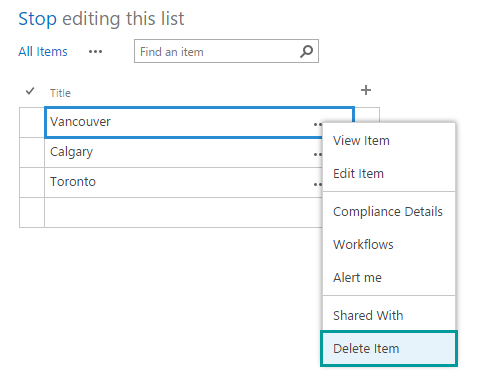
Task: Open Toronto row ellipsis menu
Action: (x=318, y=184)
